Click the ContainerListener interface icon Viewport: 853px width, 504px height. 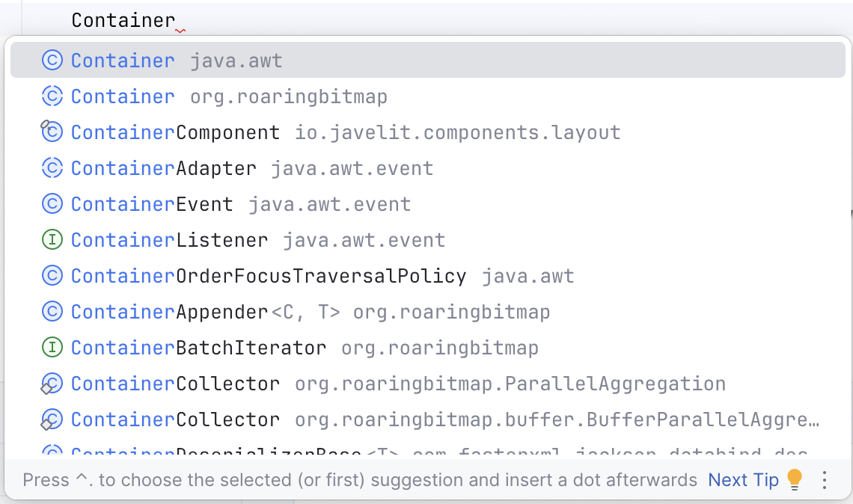(x=52, y=240)
